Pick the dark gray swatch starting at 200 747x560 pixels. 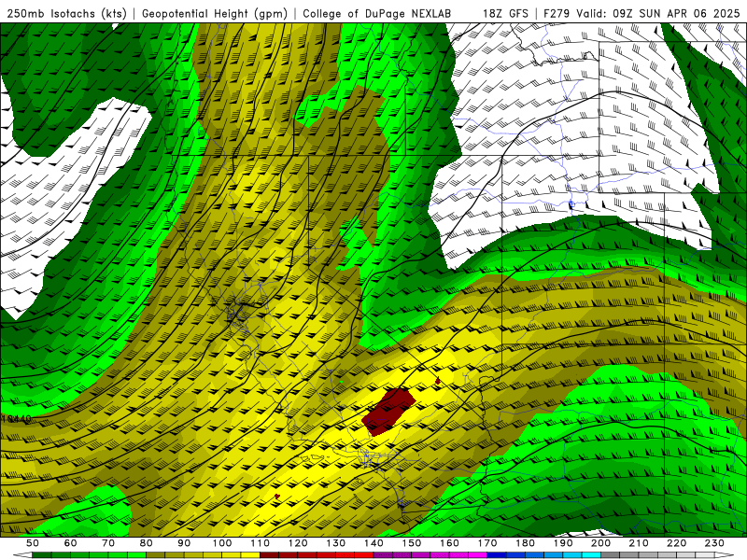(611, 555)
